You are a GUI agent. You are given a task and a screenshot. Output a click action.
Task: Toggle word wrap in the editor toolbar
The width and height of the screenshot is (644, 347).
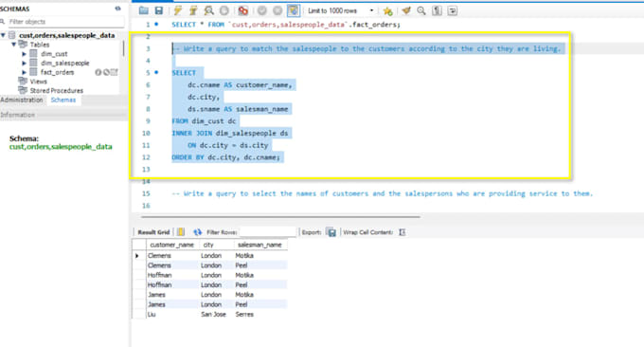(452, 10)
